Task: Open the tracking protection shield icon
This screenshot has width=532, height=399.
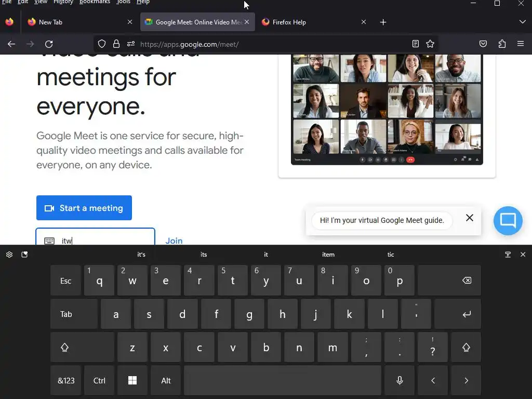Action: click(102, 44)
